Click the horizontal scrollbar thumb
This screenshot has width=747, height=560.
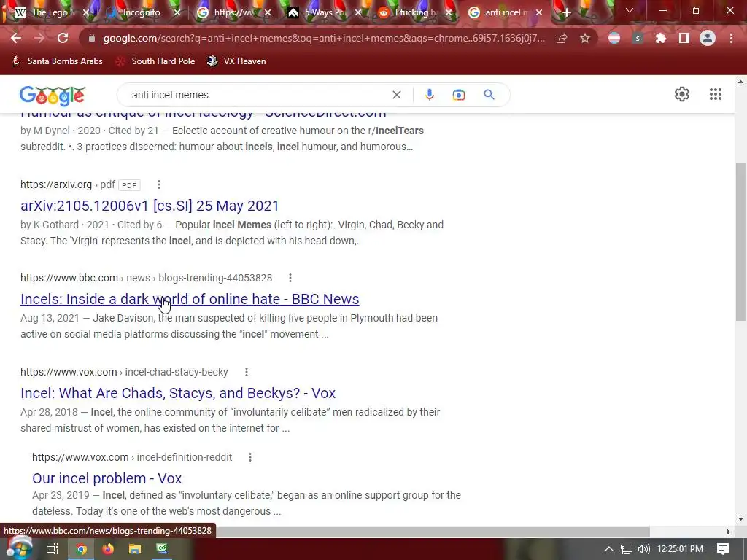click(433, 532)
